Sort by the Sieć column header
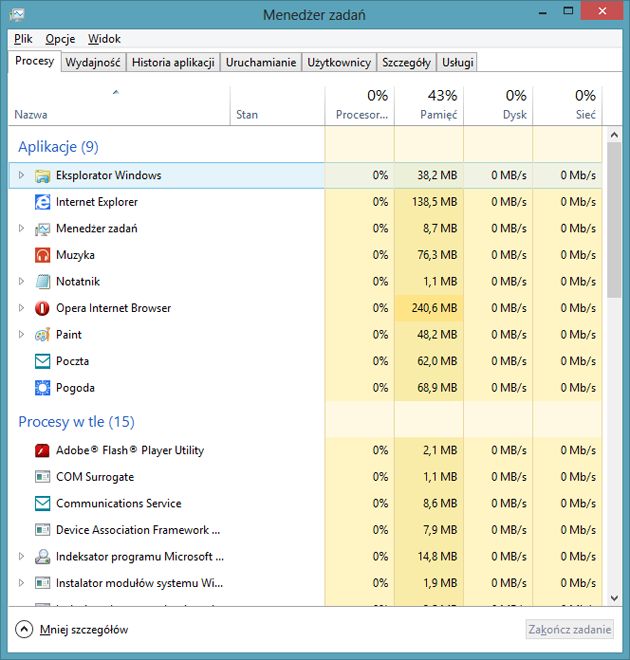This screenshot has height=660, width=630. coord(567,106)
